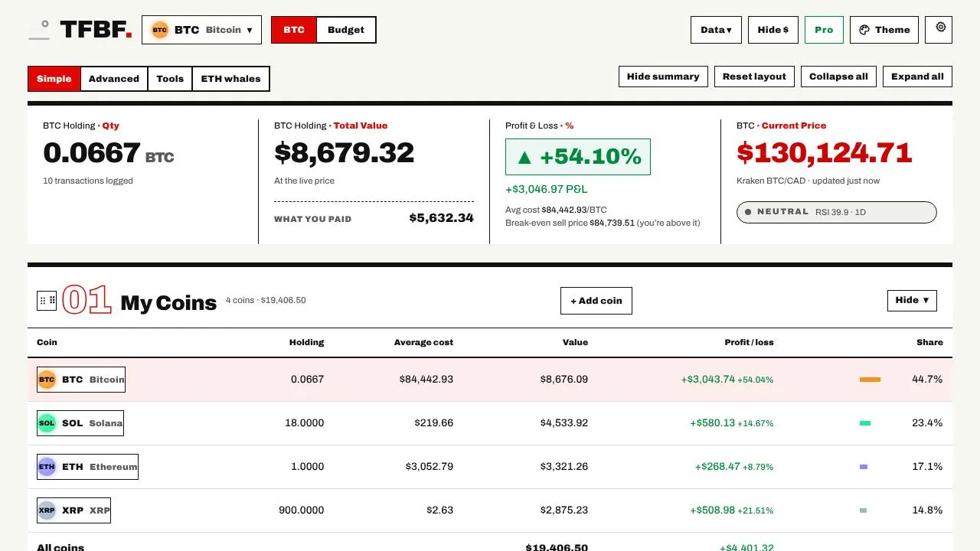Click the palette icon in Theme button

[864, 30]
